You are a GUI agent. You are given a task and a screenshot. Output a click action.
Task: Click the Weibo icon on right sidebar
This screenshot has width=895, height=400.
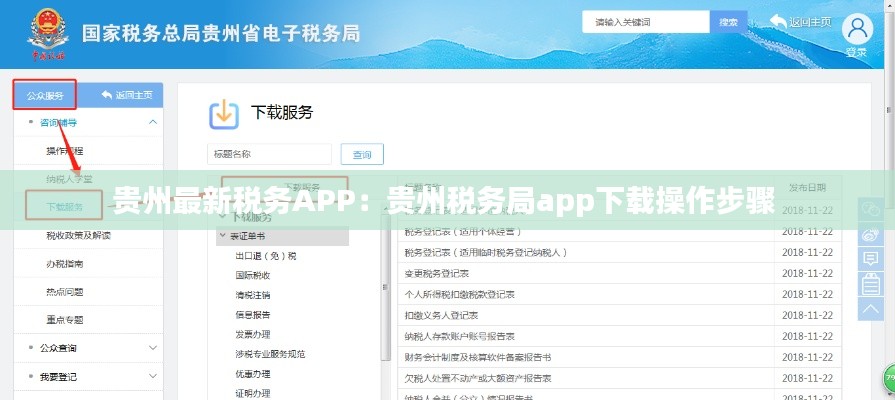(870, 236)
